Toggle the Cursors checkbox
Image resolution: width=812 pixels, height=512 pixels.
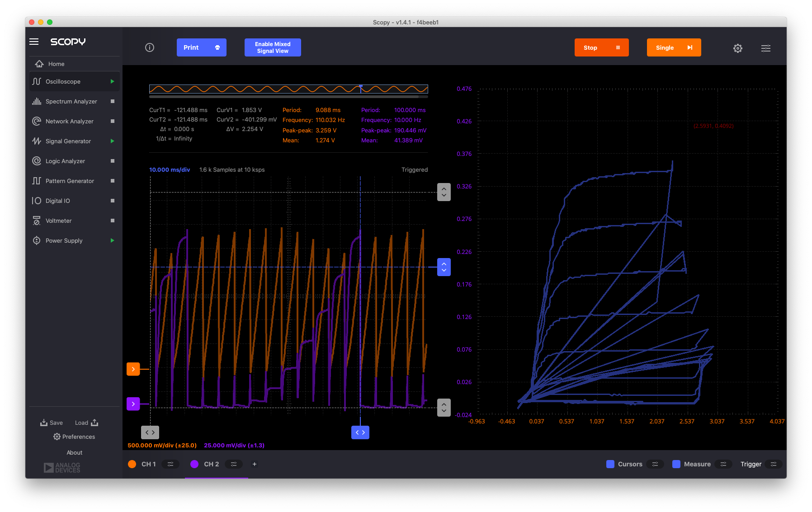(610, 464)
